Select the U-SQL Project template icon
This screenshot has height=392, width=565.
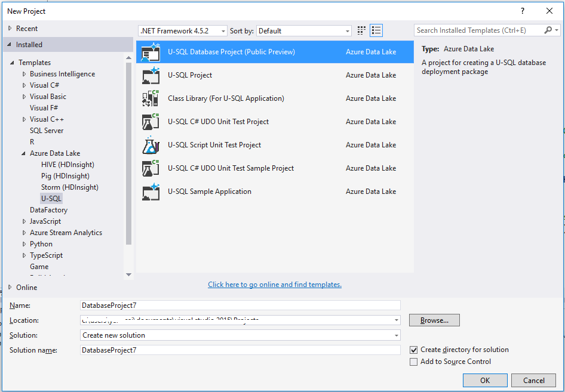pyautogui.click(x=151, y=75)
